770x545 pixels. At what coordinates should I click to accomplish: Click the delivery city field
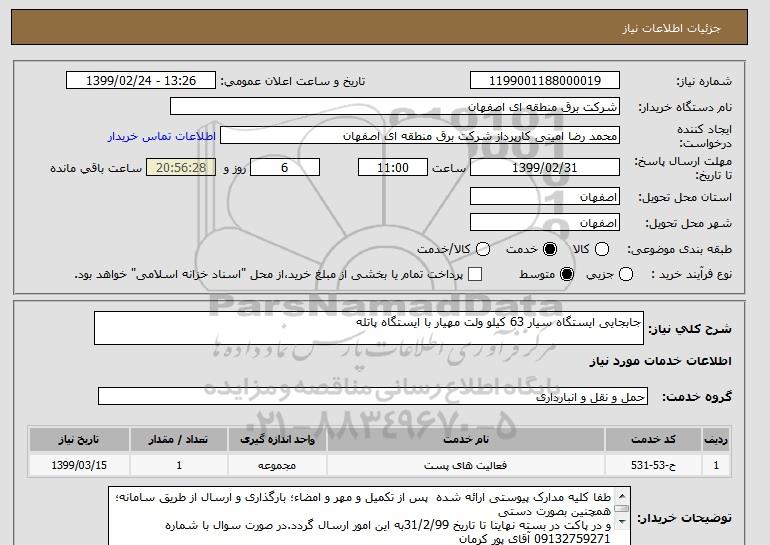click(x=545, y=222)
